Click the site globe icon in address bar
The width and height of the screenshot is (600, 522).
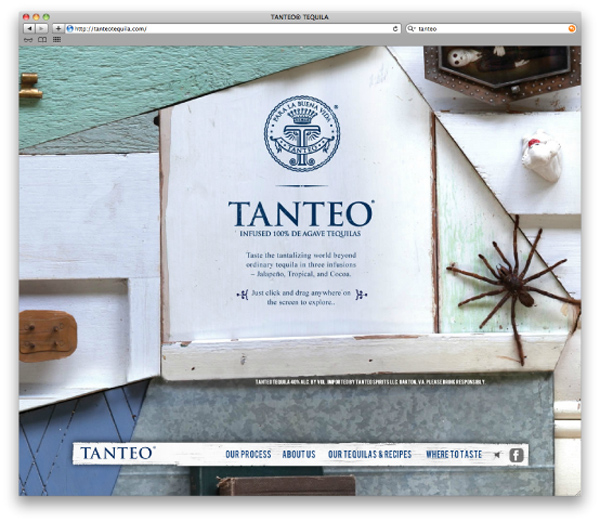point(70,29)
